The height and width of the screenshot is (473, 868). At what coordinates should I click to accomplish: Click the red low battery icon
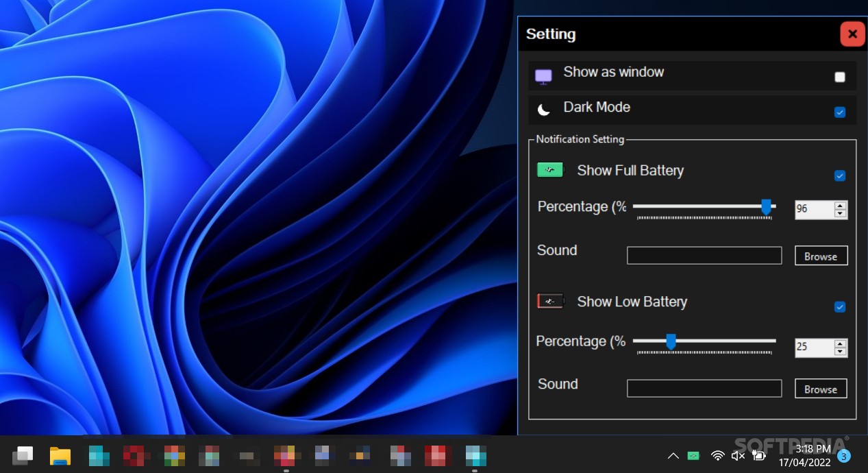pos(550,301)
